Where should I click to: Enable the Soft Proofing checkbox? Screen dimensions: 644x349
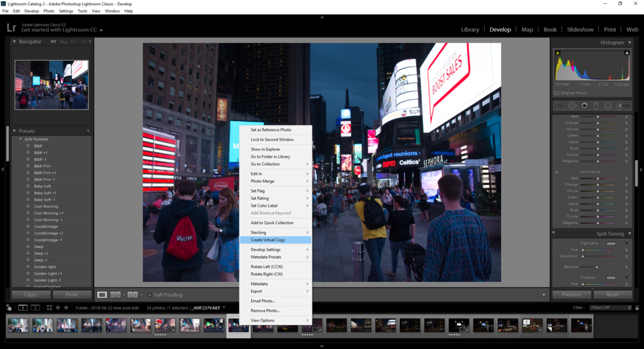[x=149, y=295]
